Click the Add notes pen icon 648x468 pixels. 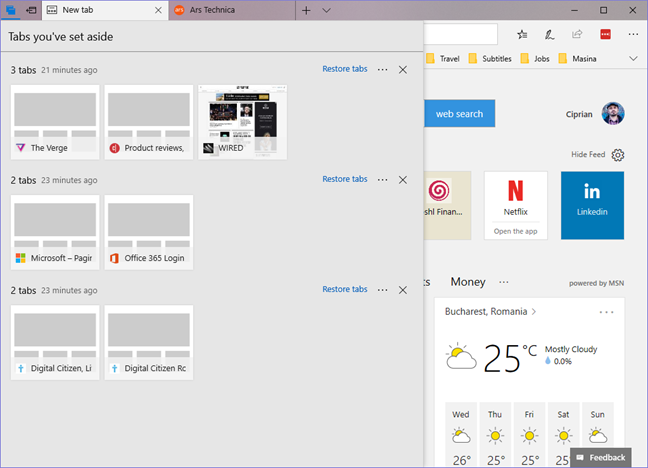(x=549, y=34)
